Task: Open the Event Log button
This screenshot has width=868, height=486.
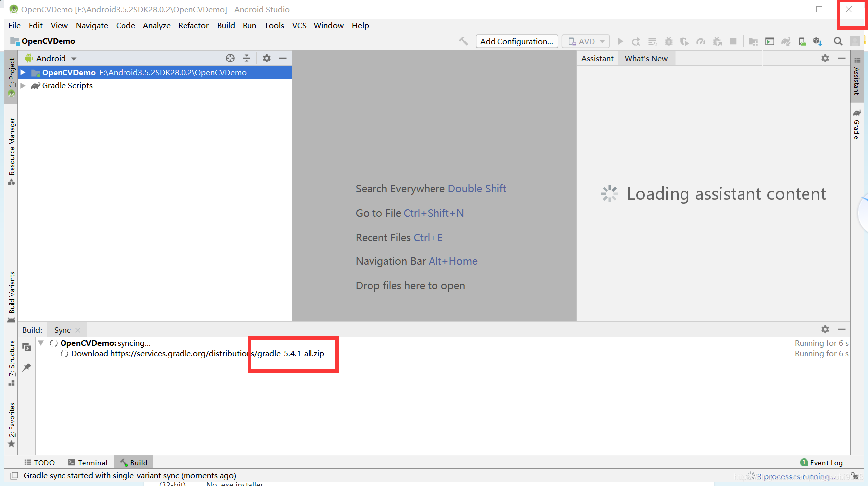Action: pyautogui.click(x=821, y=462)
